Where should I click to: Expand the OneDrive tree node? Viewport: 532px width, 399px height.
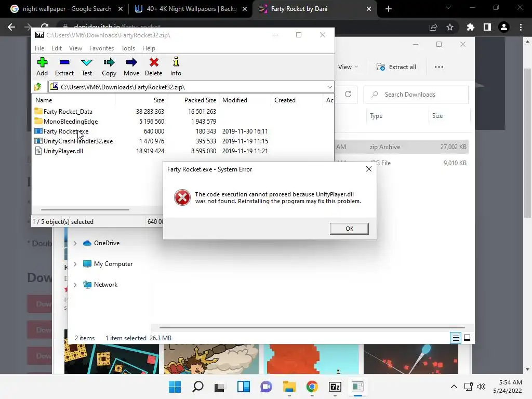point(75,243)
